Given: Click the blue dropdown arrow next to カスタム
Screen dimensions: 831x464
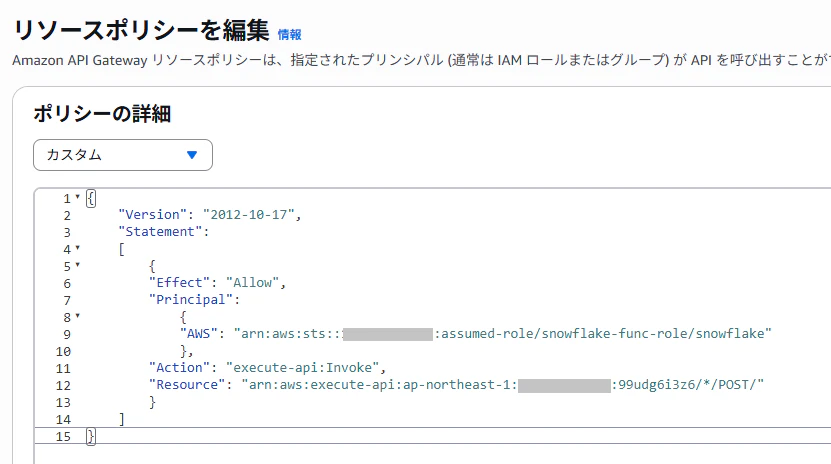Looking at the screenshot, I should (x=192, y=155).
